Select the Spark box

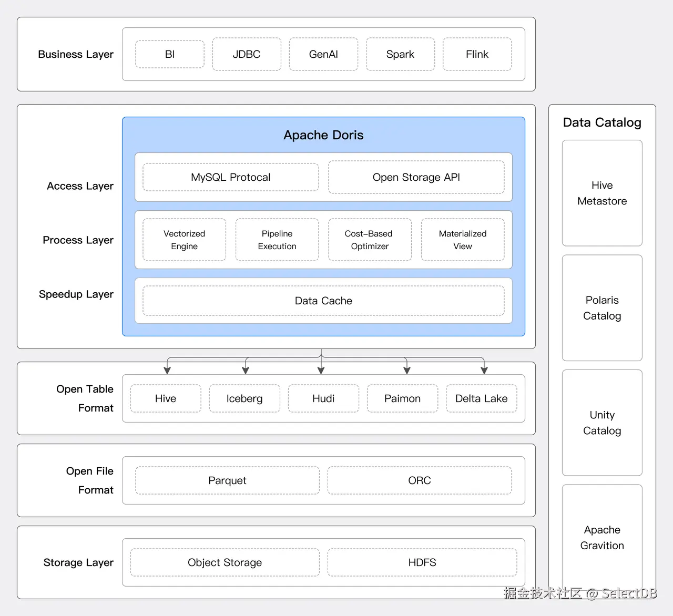(x=400, y=54)
